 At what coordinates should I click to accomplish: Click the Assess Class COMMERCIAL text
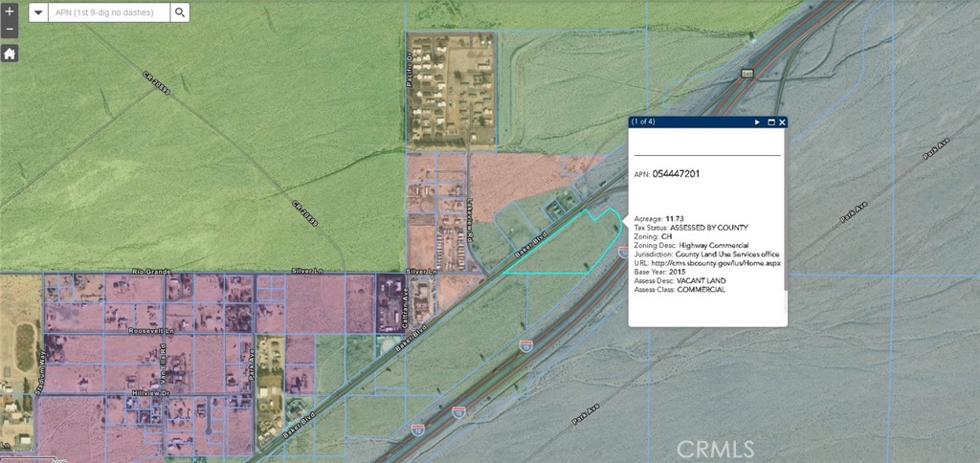tap(679, 290)
